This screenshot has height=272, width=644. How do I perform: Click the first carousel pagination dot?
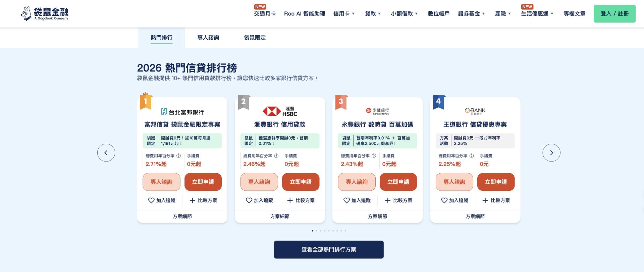pos(312,231)
